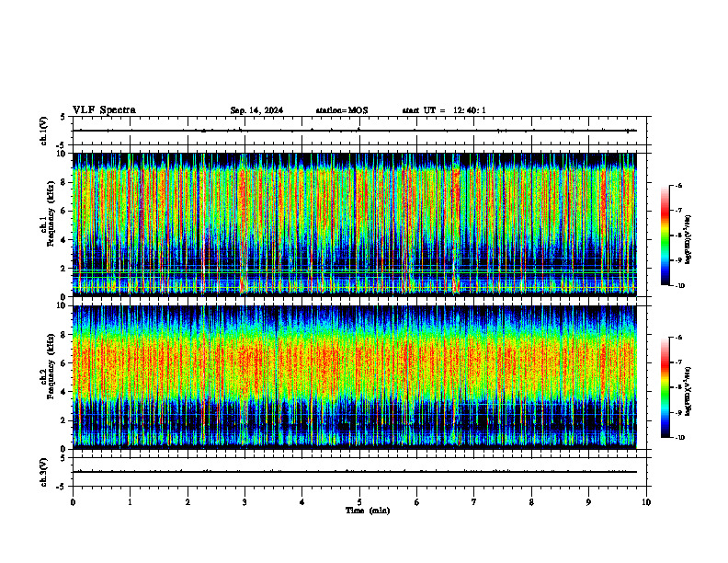Click the ch.1 voltage waveform trace
The image size is (728, 563).
(x=355, y=131)
